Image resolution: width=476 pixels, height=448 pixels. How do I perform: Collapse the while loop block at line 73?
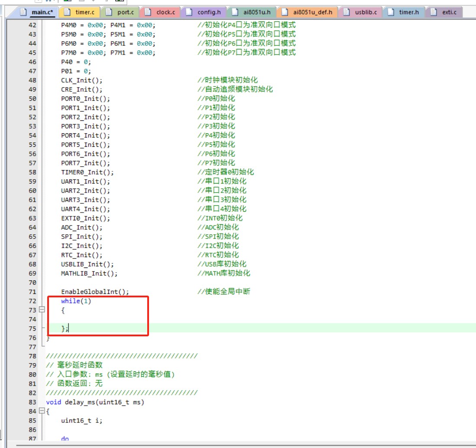pyautogui.click(x=42, y=310)
